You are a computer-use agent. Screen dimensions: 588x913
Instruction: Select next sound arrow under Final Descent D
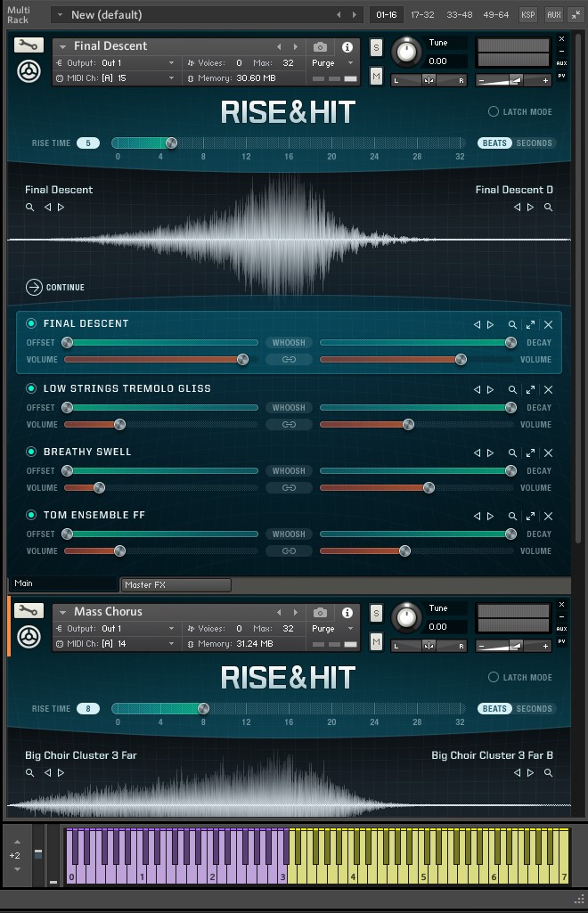[530, 207]
